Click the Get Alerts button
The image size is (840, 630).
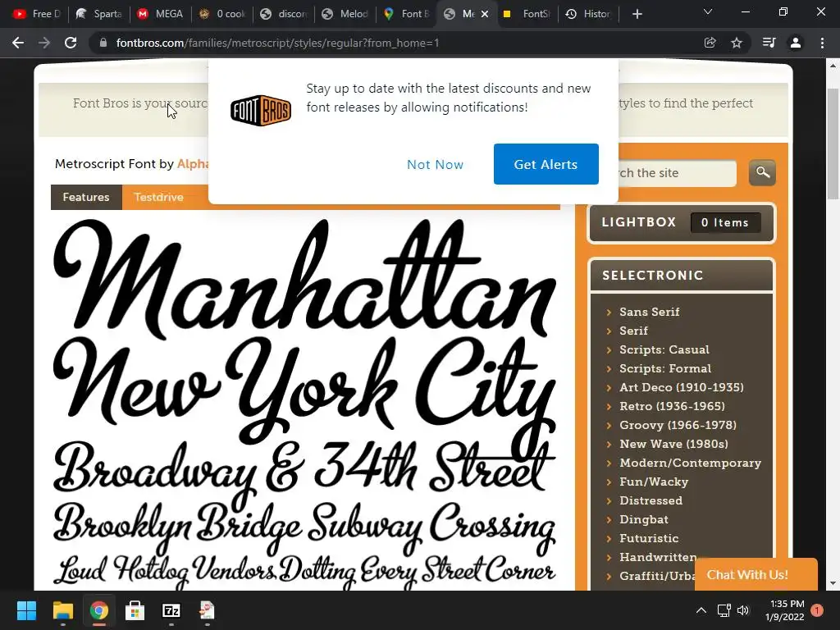point(546,164)
